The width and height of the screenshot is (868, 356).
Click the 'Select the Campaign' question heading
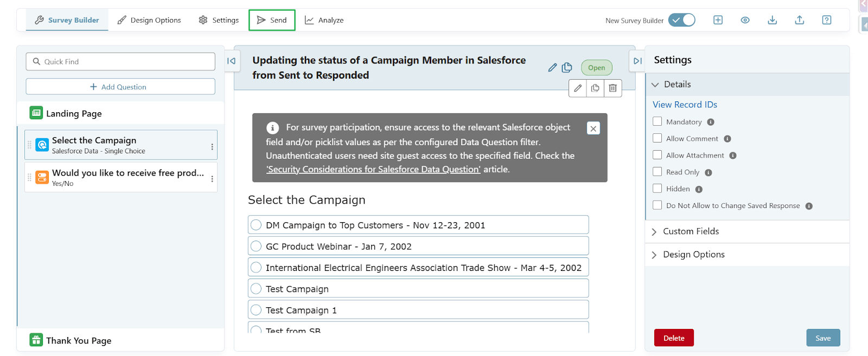coord(307,200)
